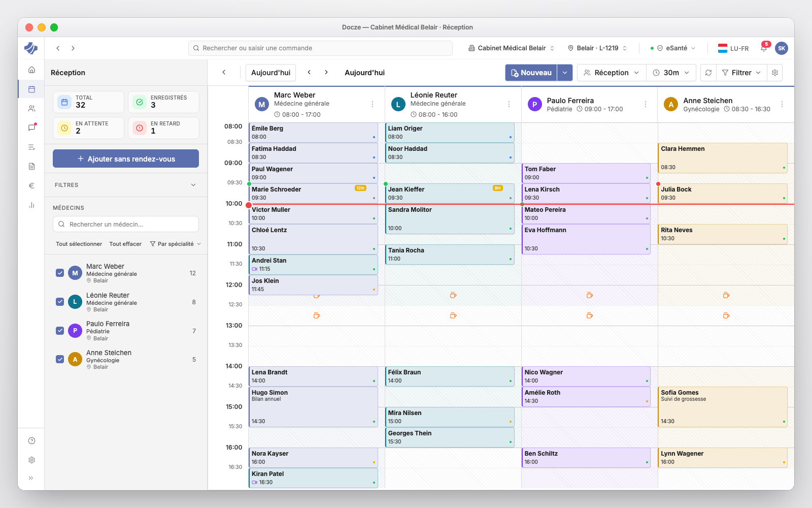Click the Nouveau appointment button
This screenshot has width=812, height=508.
coord(531,73)
